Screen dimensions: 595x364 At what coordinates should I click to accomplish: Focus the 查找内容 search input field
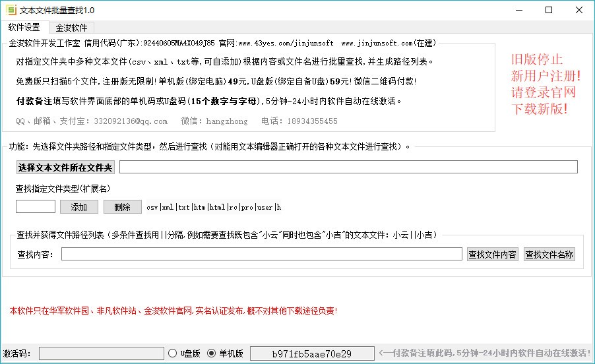pos(261,254)
